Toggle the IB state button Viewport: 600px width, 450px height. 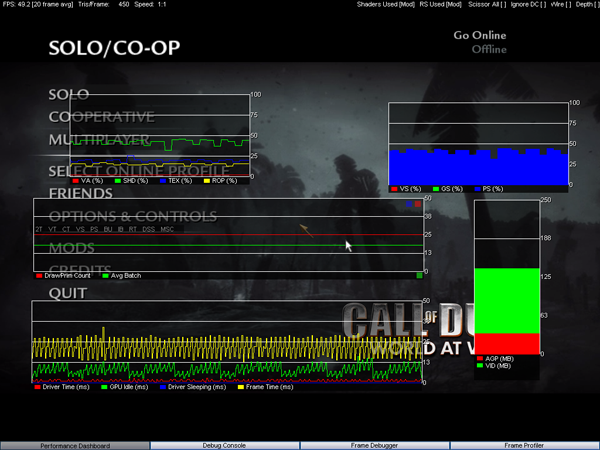121,229
